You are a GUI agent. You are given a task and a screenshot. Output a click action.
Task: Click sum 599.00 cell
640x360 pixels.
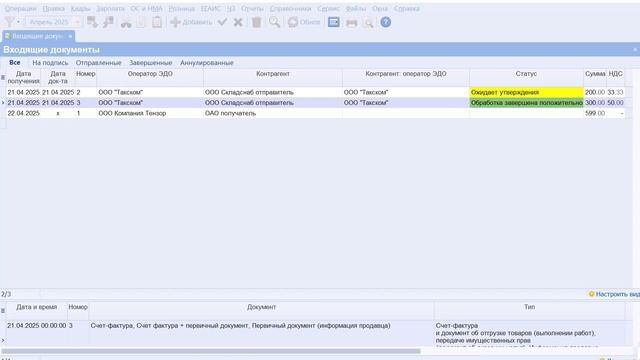pyautogui.click(x=595, y=113)
